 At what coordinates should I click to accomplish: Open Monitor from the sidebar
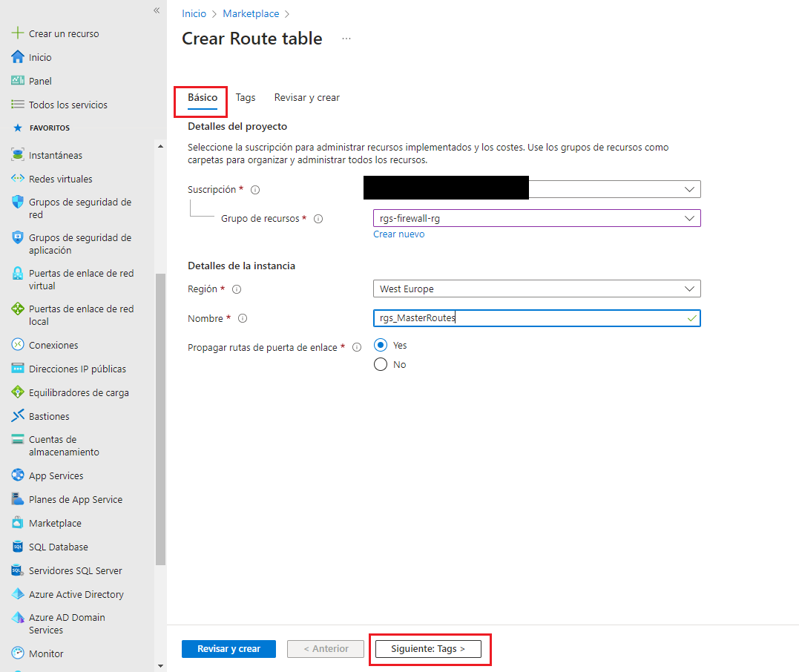[x=18, y=653]
